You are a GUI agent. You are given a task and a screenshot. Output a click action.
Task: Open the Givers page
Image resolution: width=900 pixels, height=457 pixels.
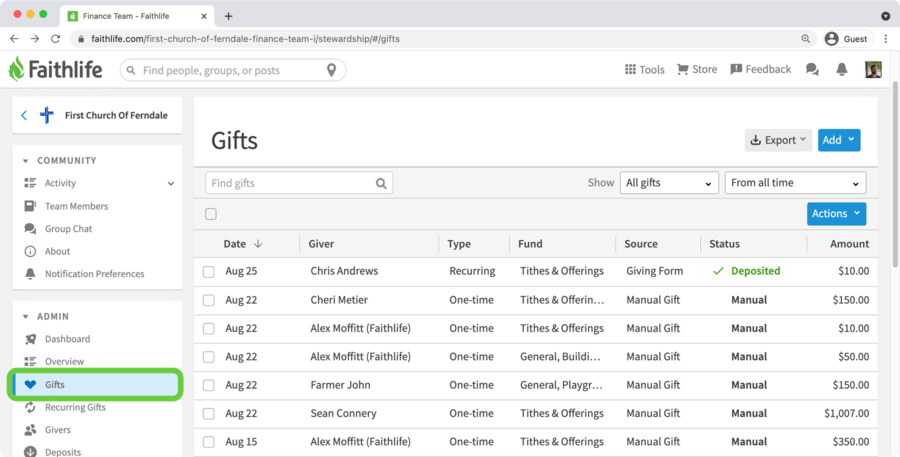pyautogui.click(x=57, y=429)
